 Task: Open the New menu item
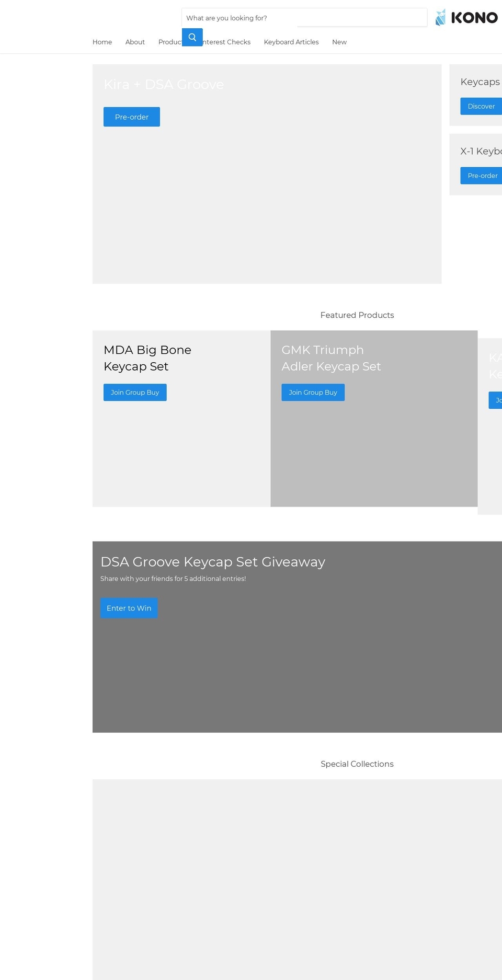[339, 42]
